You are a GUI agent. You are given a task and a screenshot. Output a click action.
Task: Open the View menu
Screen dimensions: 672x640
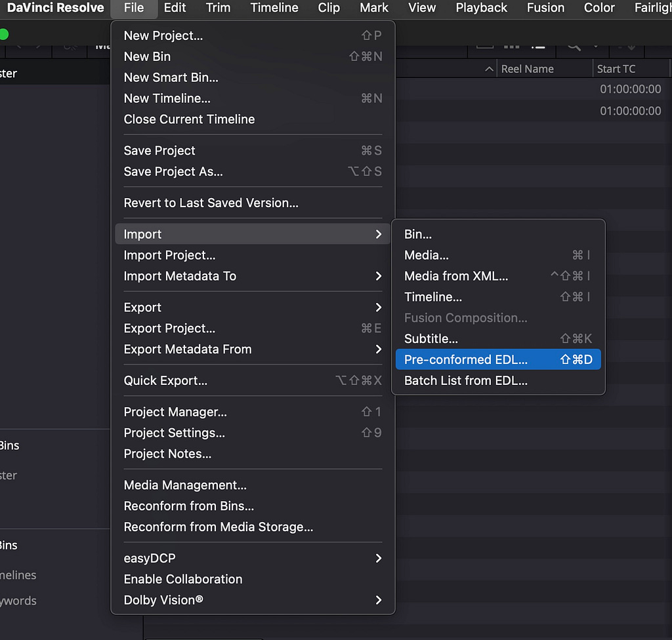tap(422, 8)
